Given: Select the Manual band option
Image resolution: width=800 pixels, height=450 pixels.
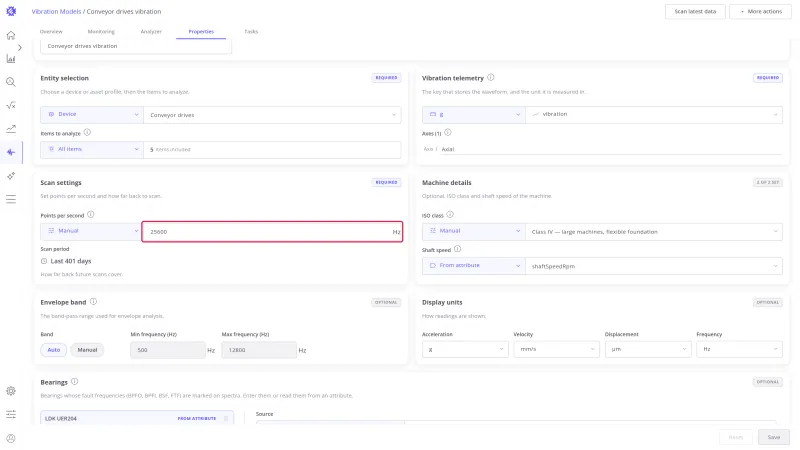Looking at the screenshot, I should (x=87, y=350).
